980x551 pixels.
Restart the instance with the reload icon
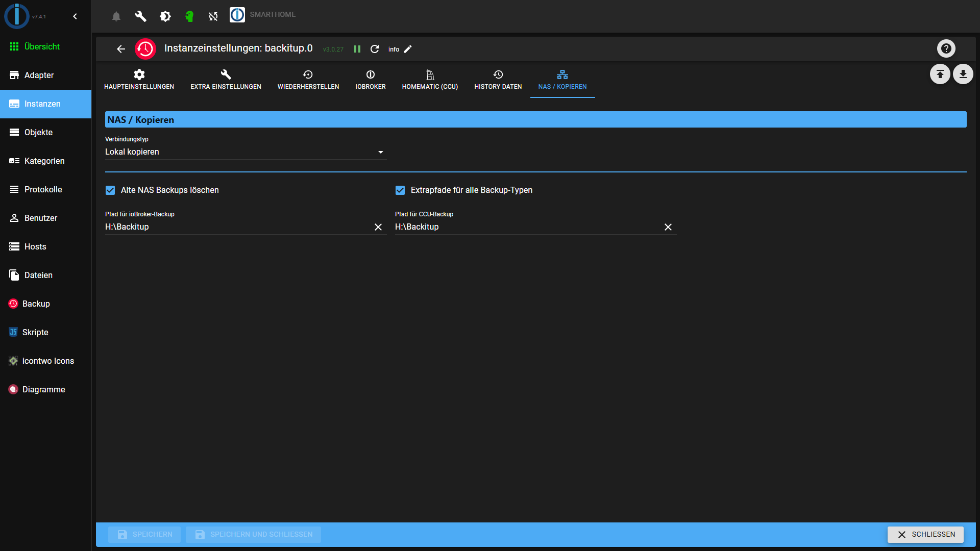[375, 49]
